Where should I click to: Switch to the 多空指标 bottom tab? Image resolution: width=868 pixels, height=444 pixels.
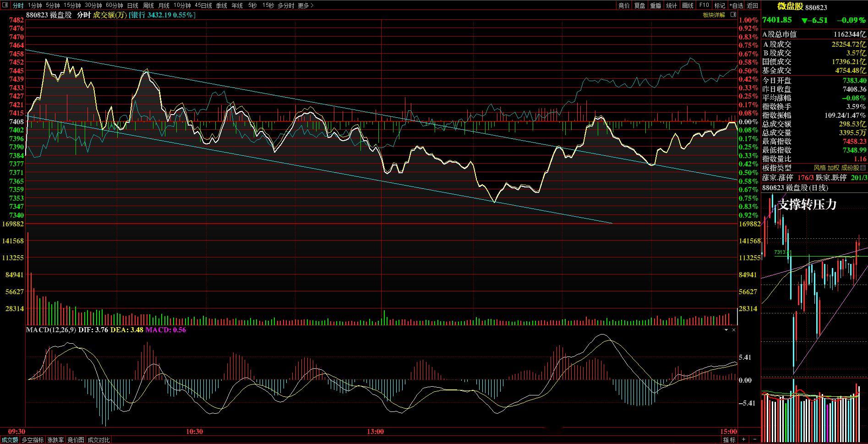[33, 440]
